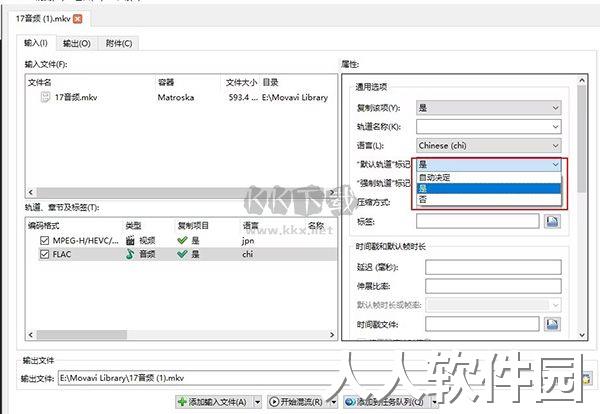Select the FLAC track row
Viewport: 600px width, 414px height.
point(188,254)
